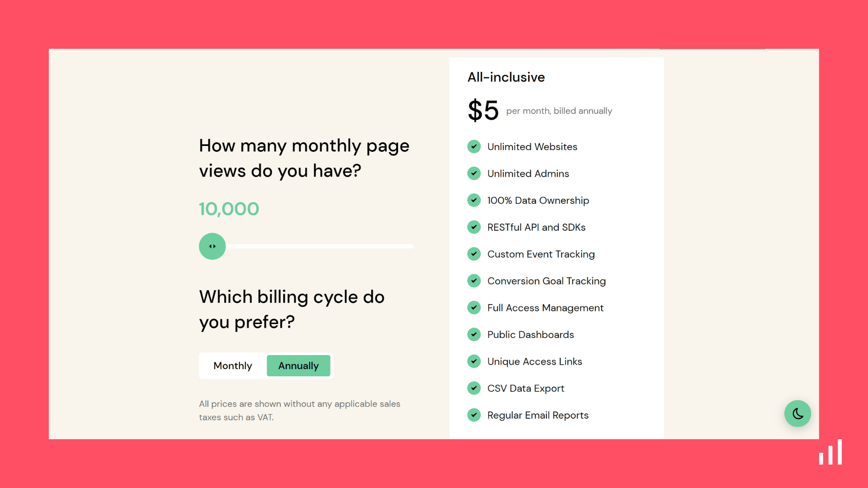Click the Unlimited Websites checkmark icon
This screenshot has width=868, height=488.
tap(474, 146)
